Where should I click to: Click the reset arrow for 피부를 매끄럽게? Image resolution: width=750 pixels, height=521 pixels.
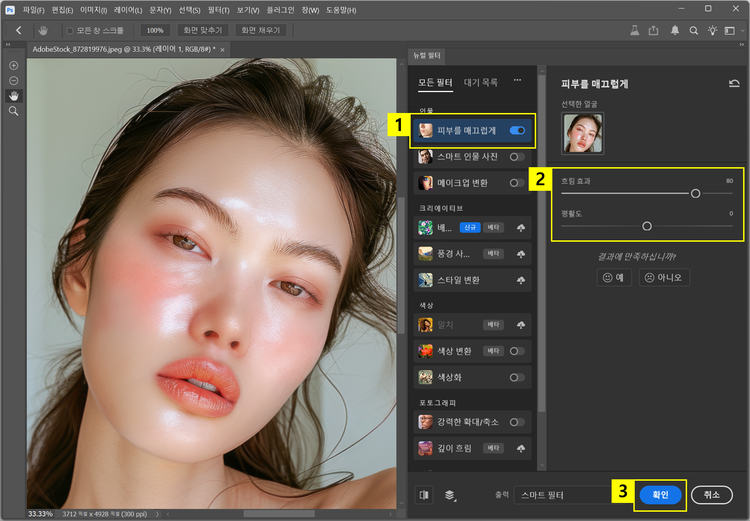[734, 84]
